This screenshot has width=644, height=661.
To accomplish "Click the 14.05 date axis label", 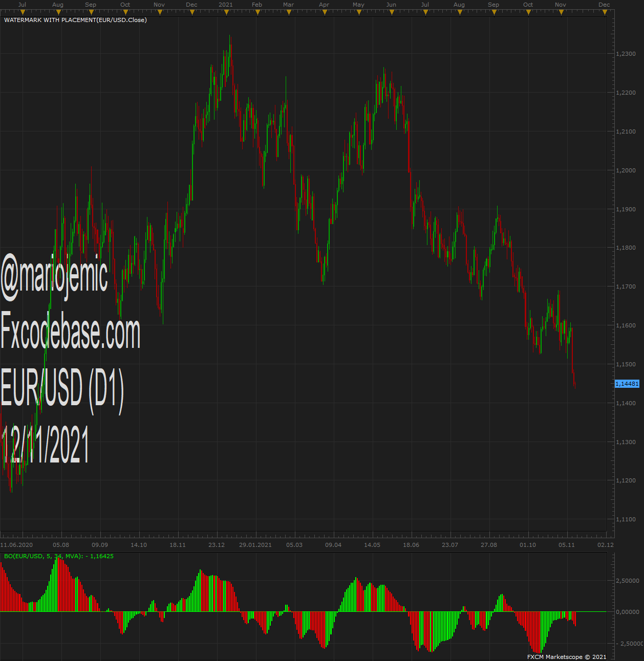I will coord(372,545).
